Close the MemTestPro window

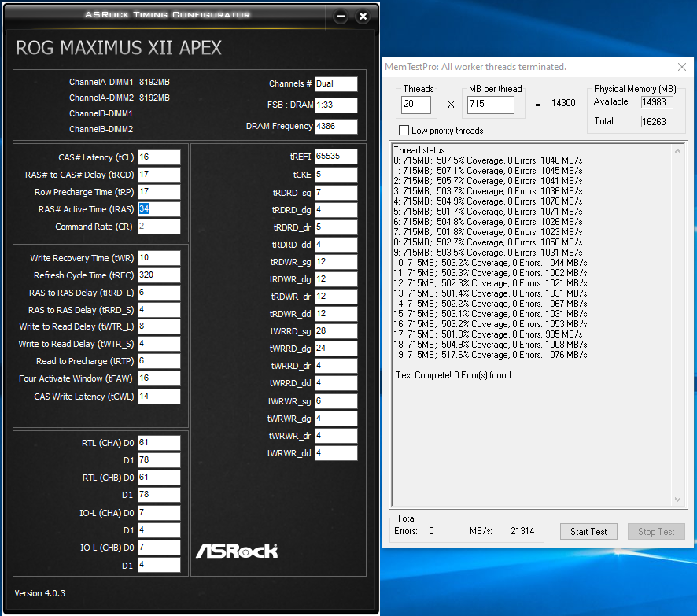[x=682, y=67]
